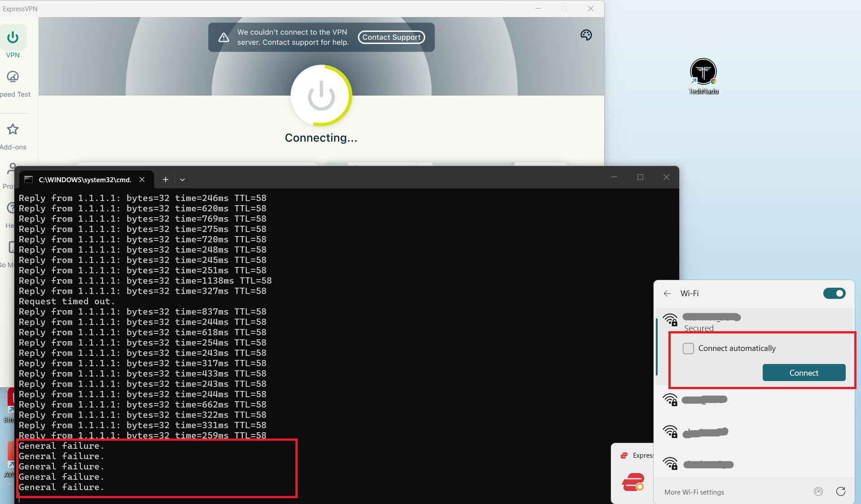Click the large power button to cancel connecting

[x=321, y=96]
